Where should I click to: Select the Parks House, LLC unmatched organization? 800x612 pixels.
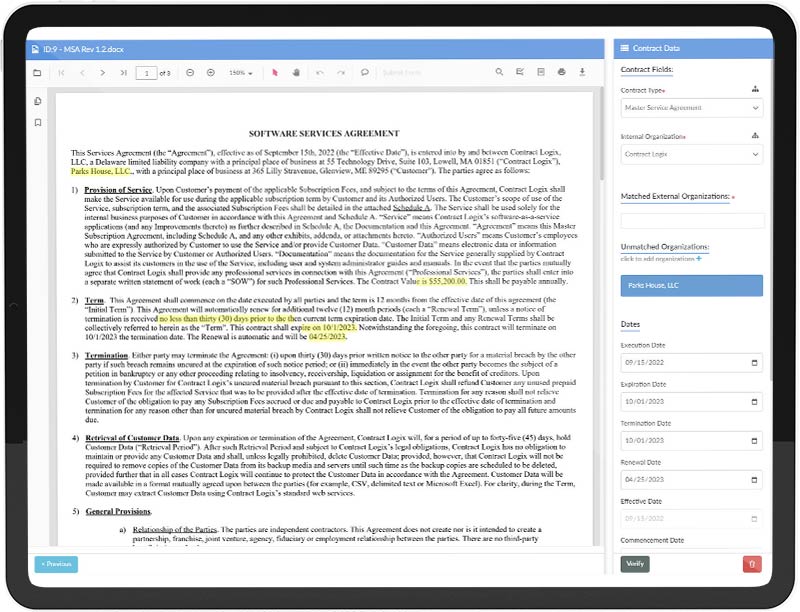(x=691, y=286)
